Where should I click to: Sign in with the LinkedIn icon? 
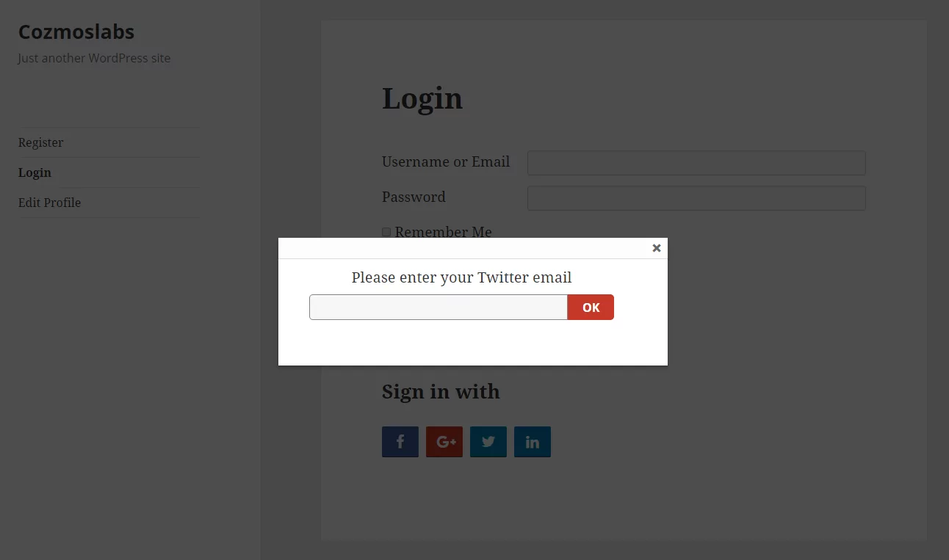[533, 442]
